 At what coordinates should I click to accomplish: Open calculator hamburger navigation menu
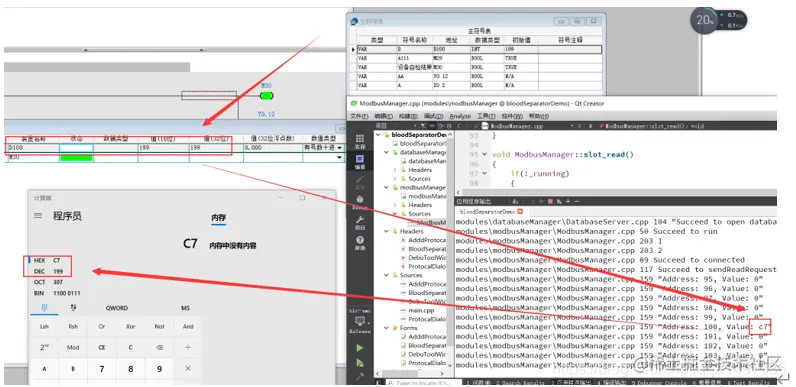point(38,216)
